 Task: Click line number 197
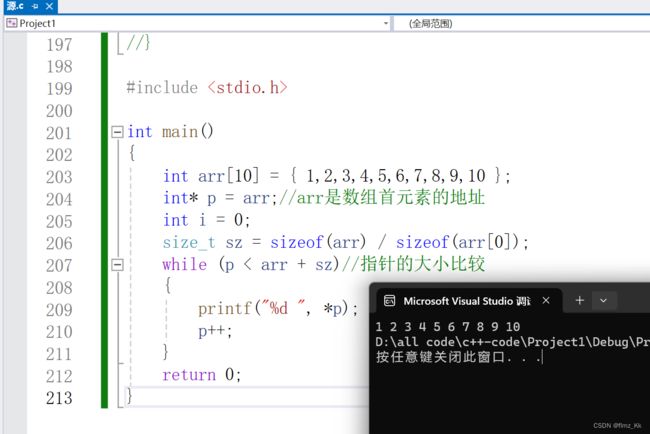tap(59, 45)
